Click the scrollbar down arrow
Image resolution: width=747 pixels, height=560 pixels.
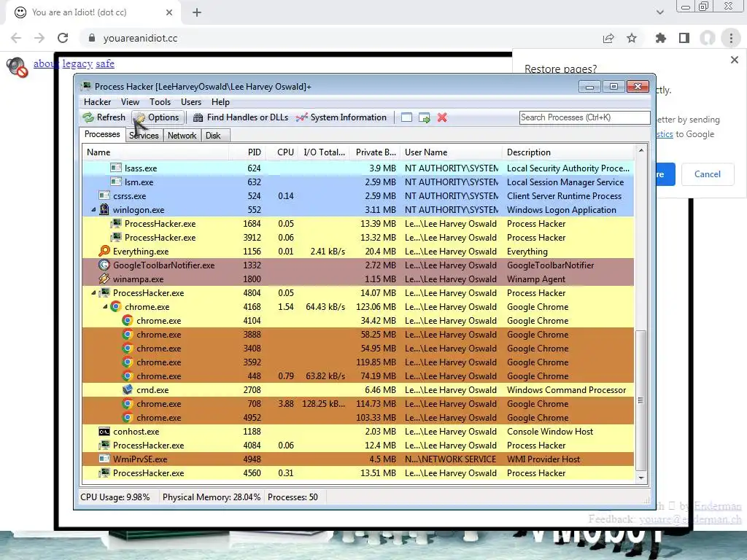click(640, 478)
